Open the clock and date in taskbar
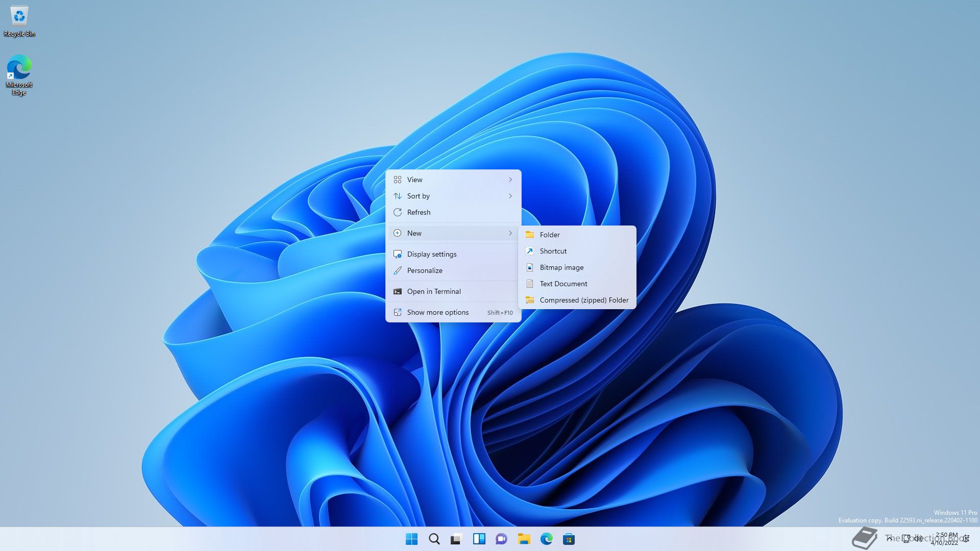 tap(945, 539)
